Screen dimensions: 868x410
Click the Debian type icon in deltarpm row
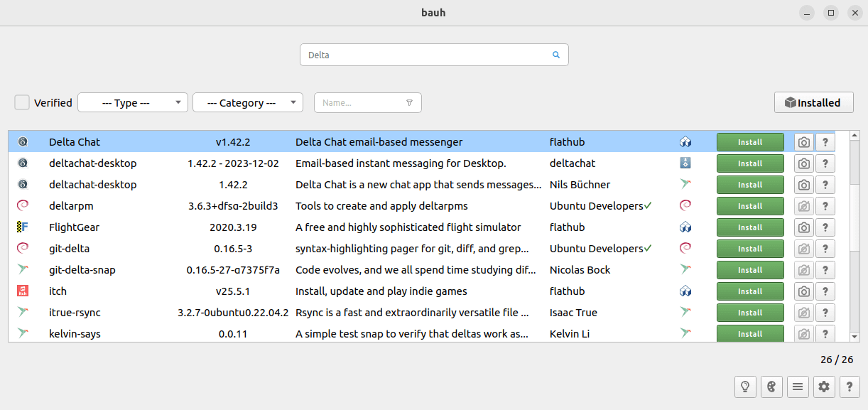coord(685,206)
